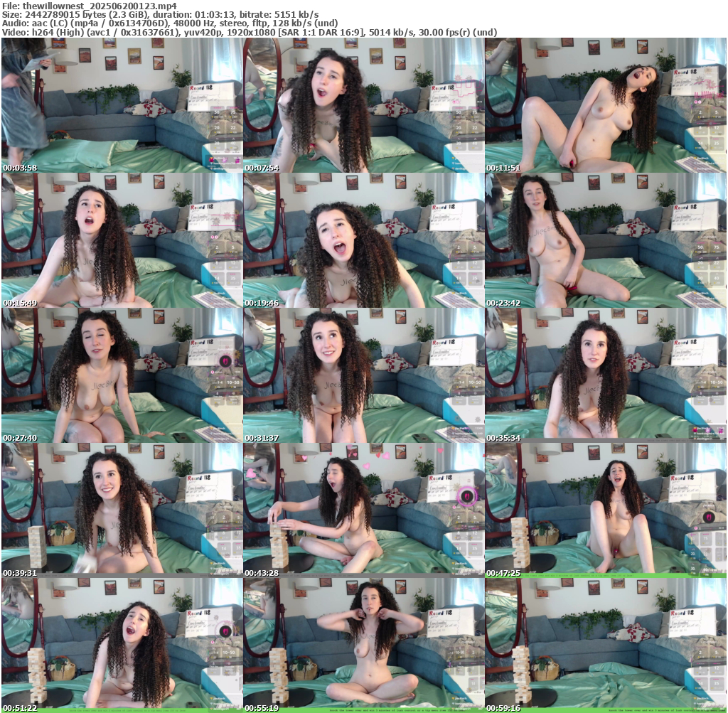The width and height of the screenshot is (728, 713).
Task: Click the thumbnail at 00:11:51
Action: coord(605,105)
